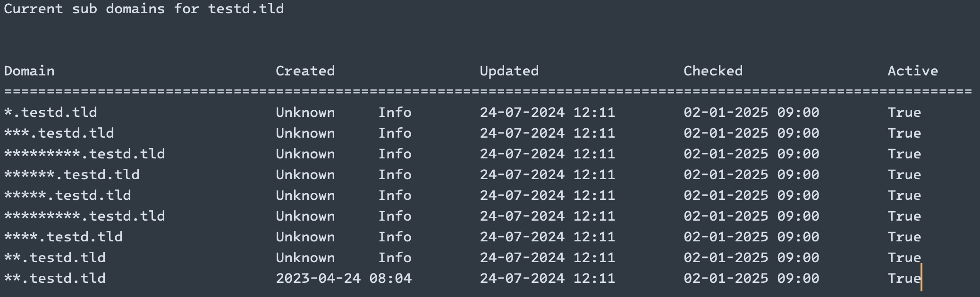Open Info in the five-asterisk *****.testd.tld row

[x=395, y=195]
